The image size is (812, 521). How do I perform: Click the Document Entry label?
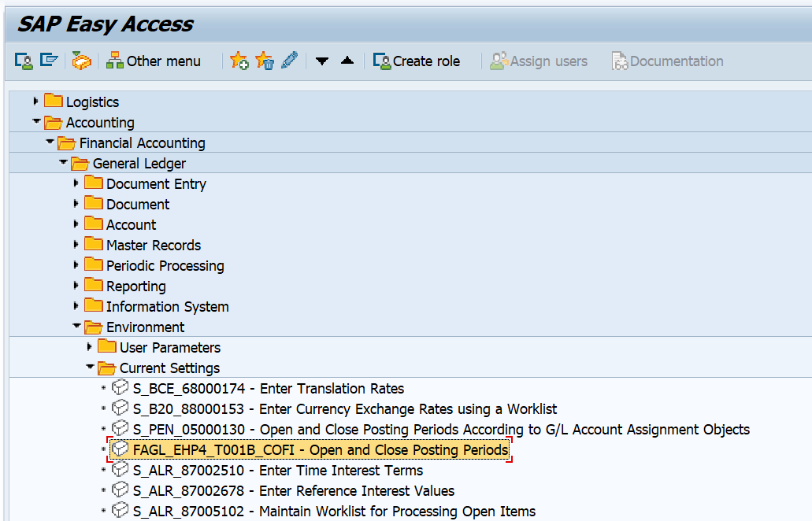click(156, 184)
